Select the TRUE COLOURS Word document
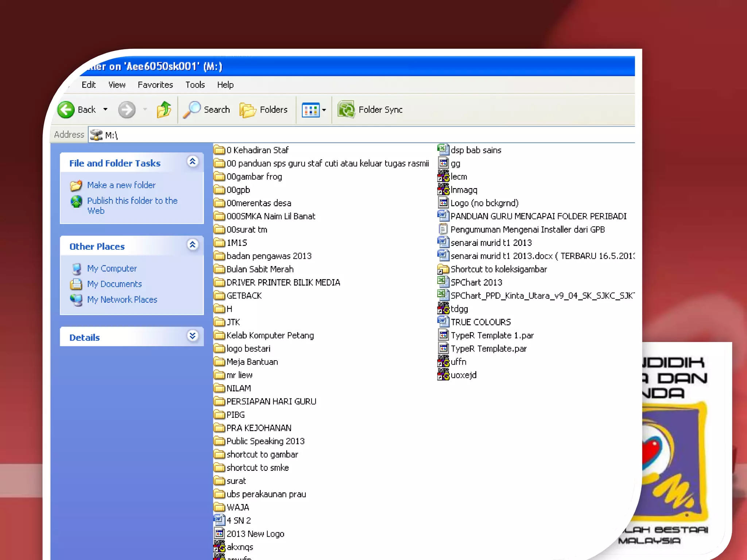 point(480,322)
